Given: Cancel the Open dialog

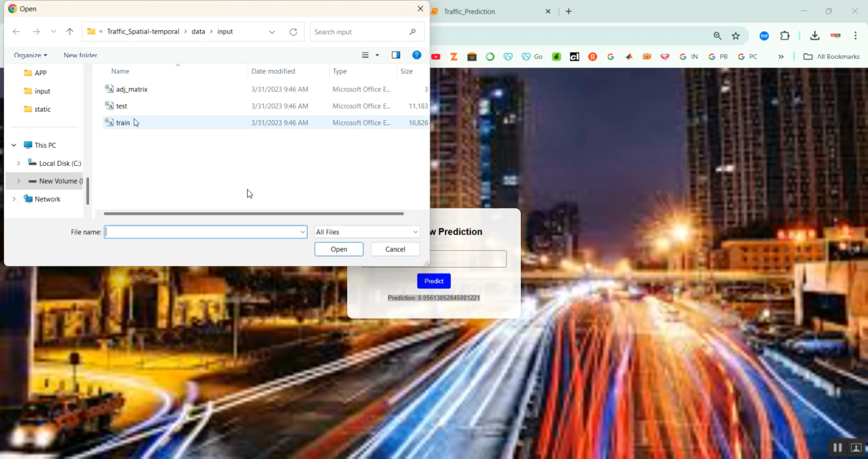Looking at the screenshot, I should [395, 249].
